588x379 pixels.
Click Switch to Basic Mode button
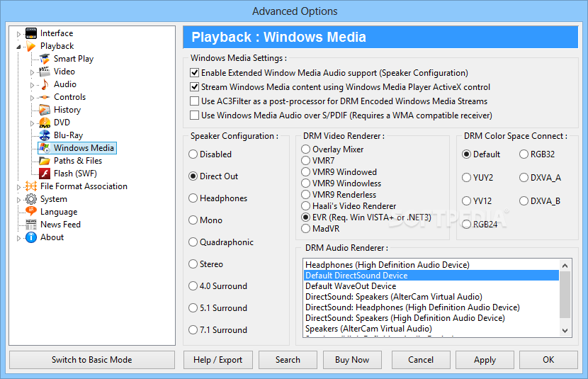(x=92, y=360)
